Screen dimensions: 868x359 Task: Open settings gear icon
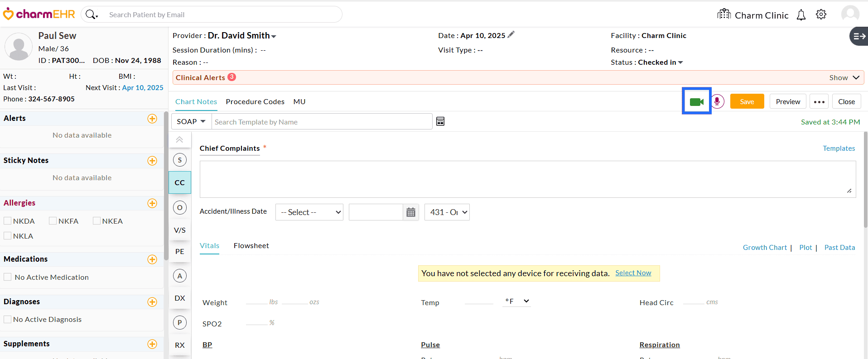point(821,15)
